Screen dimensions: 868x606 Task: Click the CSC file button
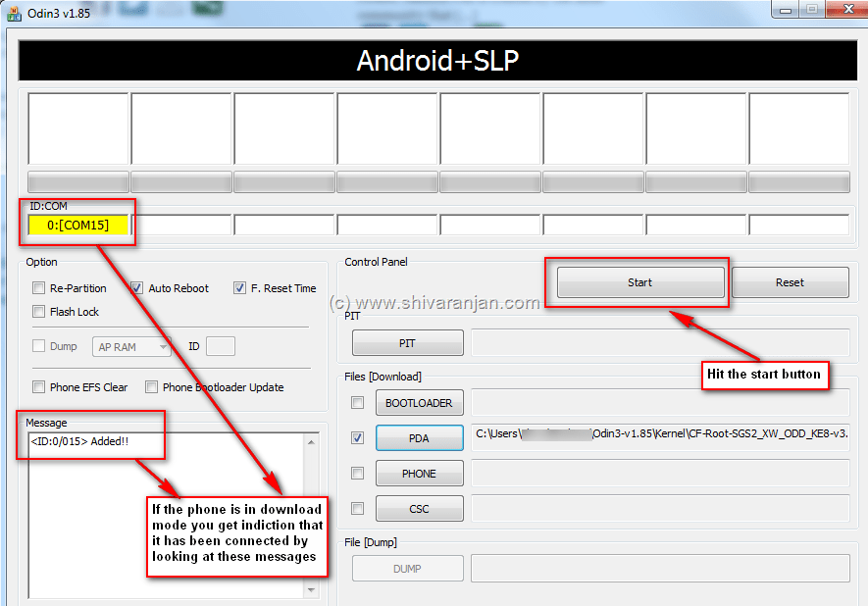(x=420, y=509)
